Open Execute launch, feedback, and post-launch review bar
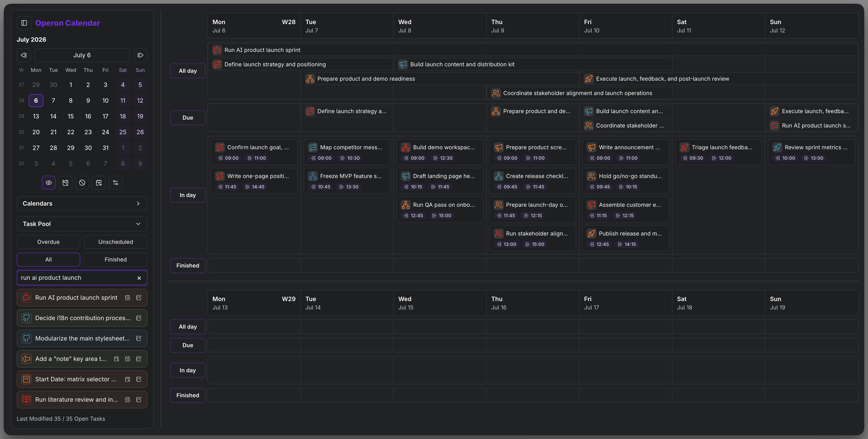868x439 pixels. point(718,79)
